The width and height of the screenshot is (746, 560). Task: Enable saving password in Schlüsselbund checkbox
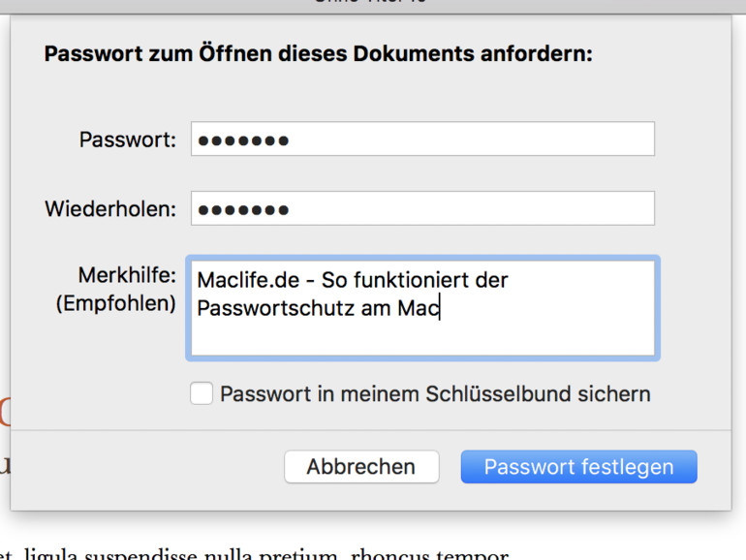pos(202,393)
